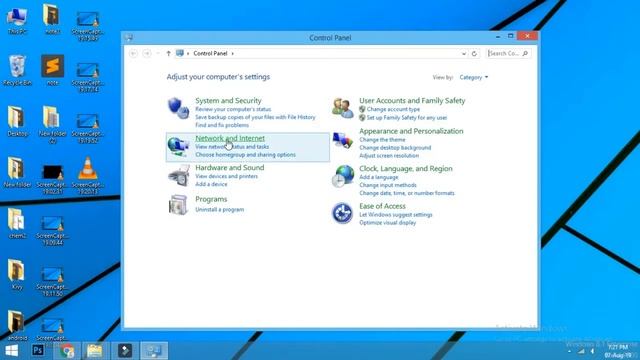Click the network icon in system tray
Image resolution: width=640 pixels, height=360 pixels.
coord(581,351)
